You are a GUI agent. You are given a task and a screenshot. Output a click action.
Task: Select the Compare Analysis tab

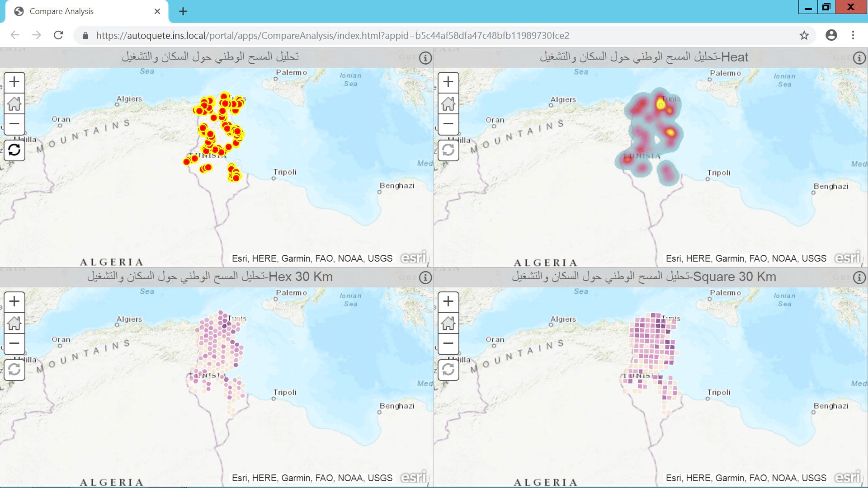(x=61, y=11)
